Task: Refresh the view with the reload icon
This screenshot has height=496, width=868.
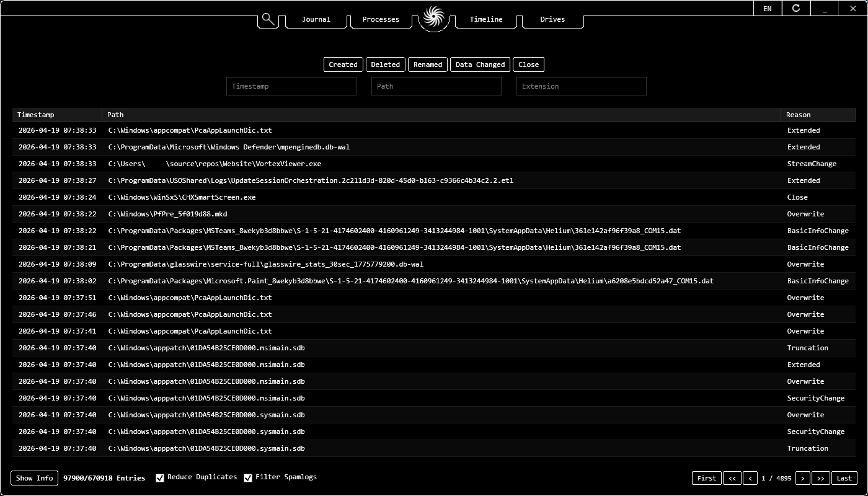Action: (795, 8)
